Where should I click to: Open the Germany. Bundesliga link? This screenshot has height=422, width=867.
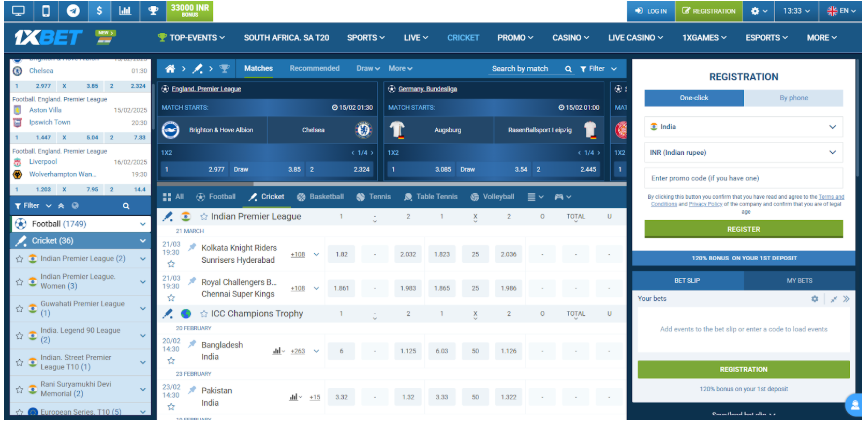point(427,88)
